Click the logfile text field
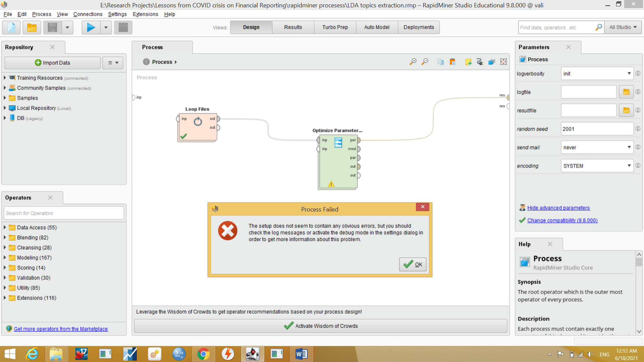Image resolution: width=644 pixels, height=362 pixels. [x=588, y=92]
